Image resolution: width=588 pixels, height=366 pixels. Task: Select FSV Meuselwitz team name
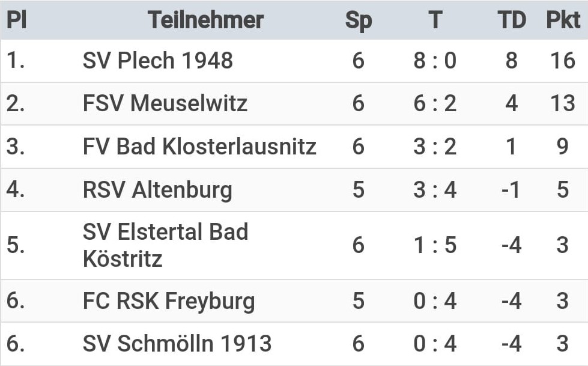pos(165,103)
